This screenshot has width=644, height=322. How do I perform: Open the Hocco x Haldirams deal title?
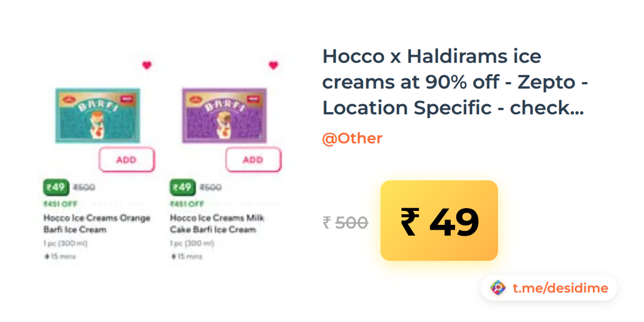455,82
